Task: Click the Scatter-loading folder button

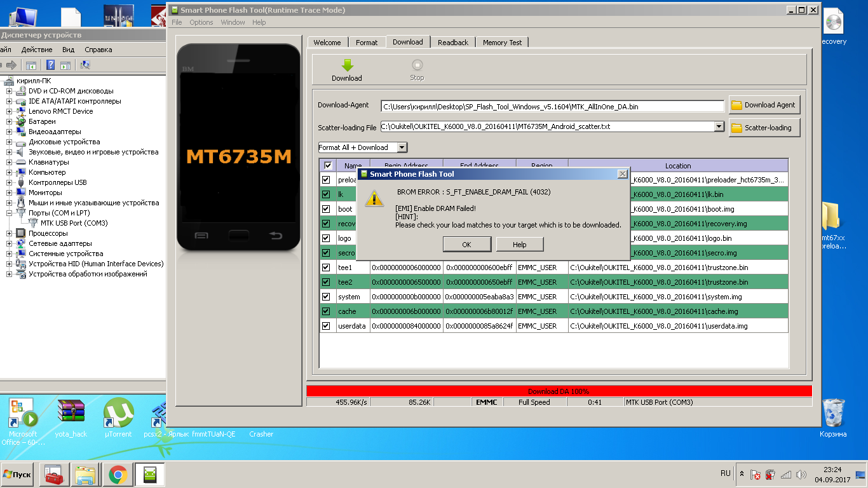Action: [x=764, y=128]
